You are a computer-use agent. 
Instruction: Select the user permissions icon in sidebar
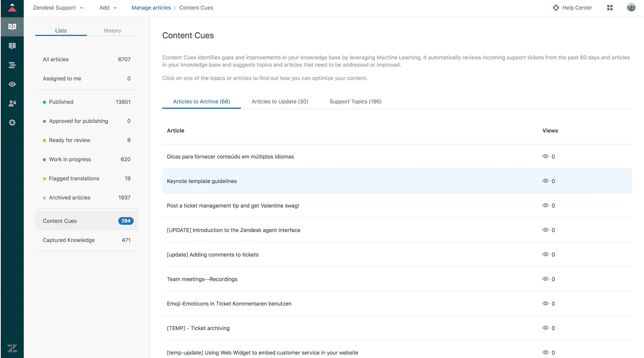(x=12, y=103)
